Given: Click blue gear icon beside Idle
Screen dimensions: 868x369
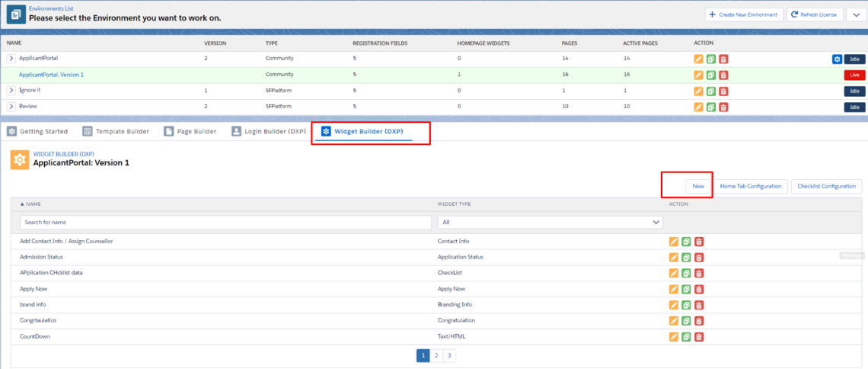Looking at the screenshot, I should click(x=837, y=59).
